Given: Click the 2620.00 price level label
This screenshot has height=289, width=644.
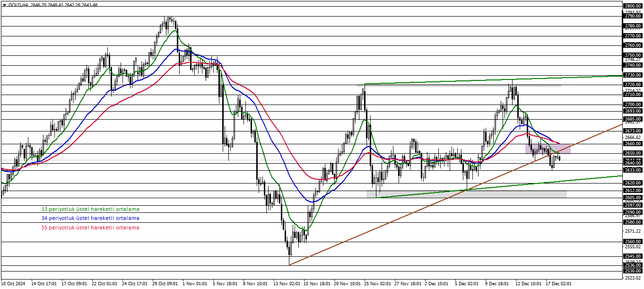Looking at the screenshot, I should point(633,183).
